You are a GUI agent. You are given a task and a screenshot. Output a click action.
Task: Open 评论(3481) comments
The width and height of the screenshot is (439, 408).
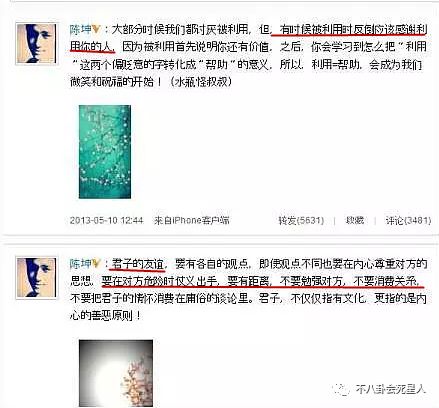pyautogui.click(x=408, y=220)
